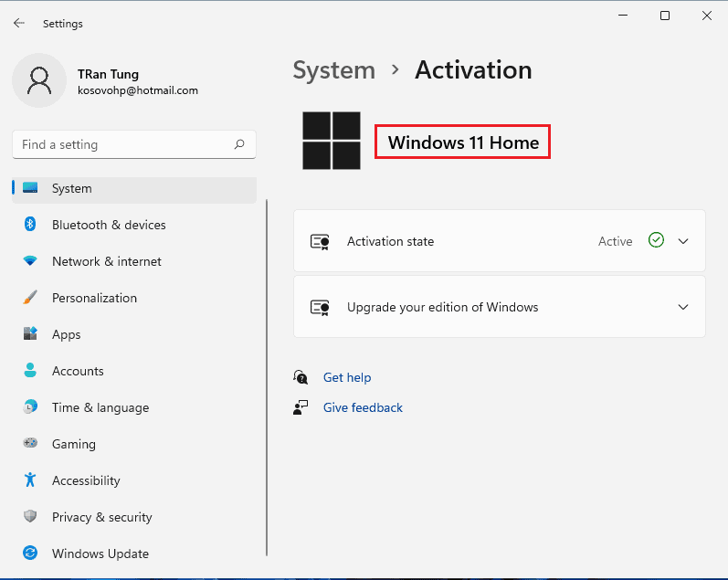Screen dimensions: 728x580
Task: Click the Network & internet wifi icon
Action: pos(30,261)
